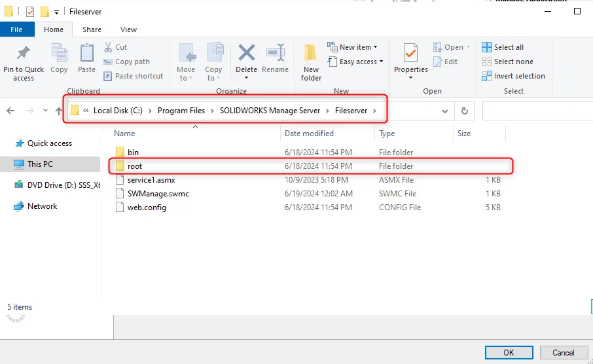Click the Cancel button

[x=564, y=353]
